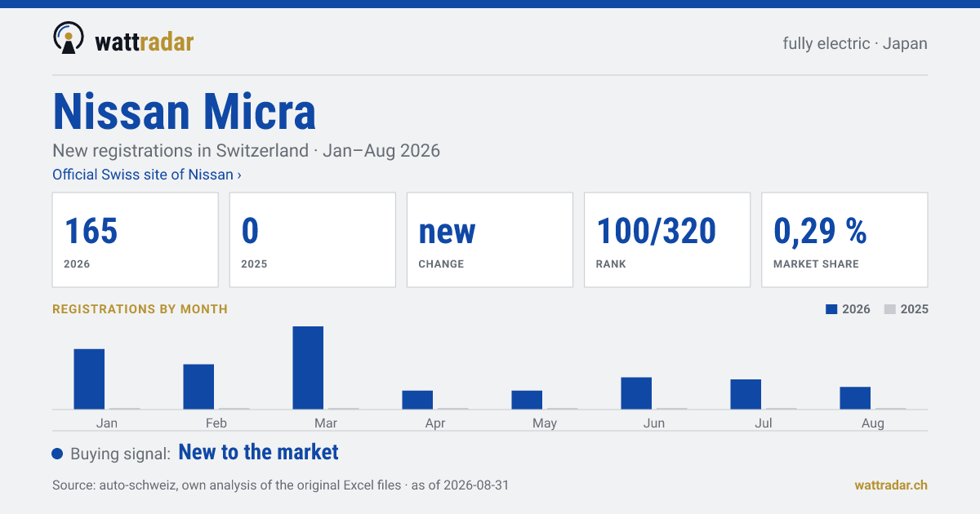Click the January 2026 bar
Viewport: 980px width, 514px height.
coord(89,379)
